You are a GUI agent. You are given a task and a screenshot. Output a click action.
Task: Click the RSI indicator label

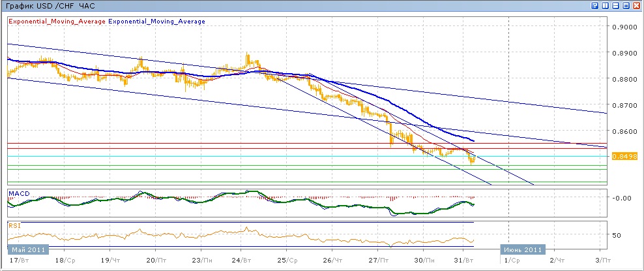click(x=14, y=225)
